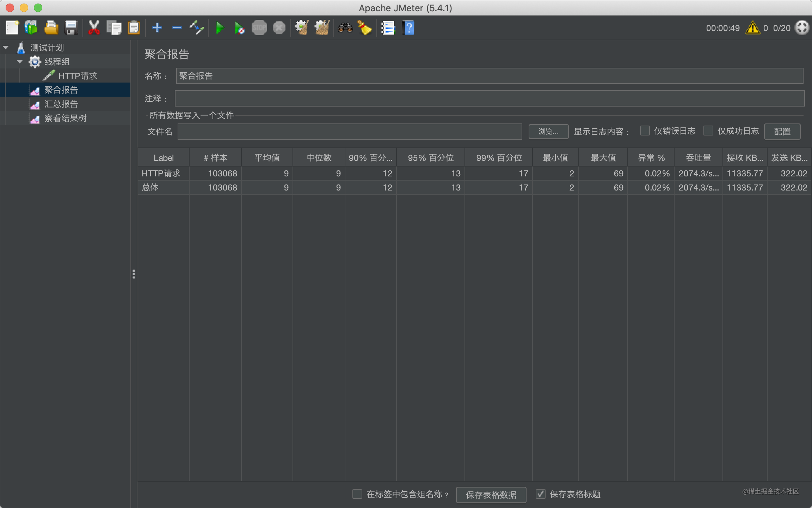Viewport: 812px width, 508px height.
Task: Click the 名称 input field
Action: 490,76
